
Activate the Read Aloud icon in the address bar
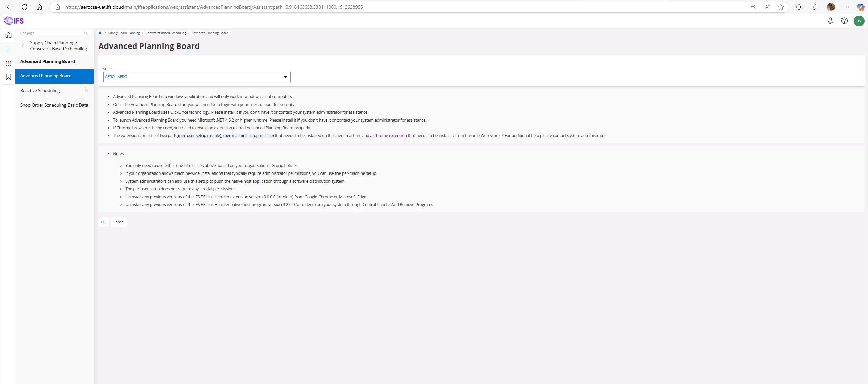[767, 7]
